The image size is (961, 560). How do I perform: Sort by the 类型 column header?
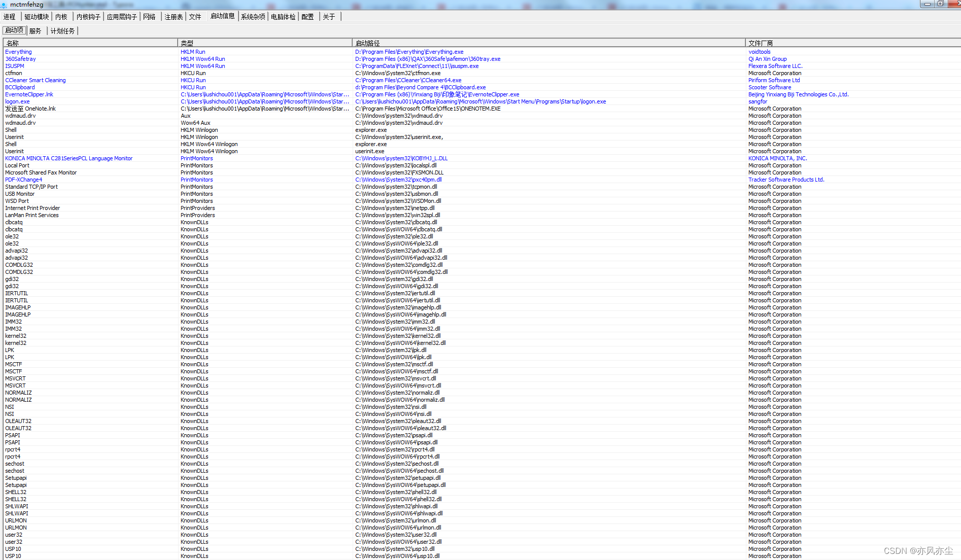point(265,43)
